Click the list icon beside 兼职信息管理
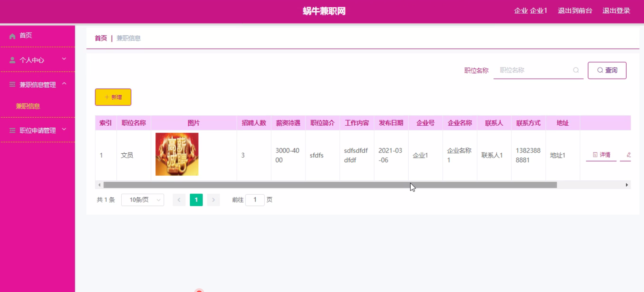The width and height of the screenshot is (644, 292). point(12,84)
